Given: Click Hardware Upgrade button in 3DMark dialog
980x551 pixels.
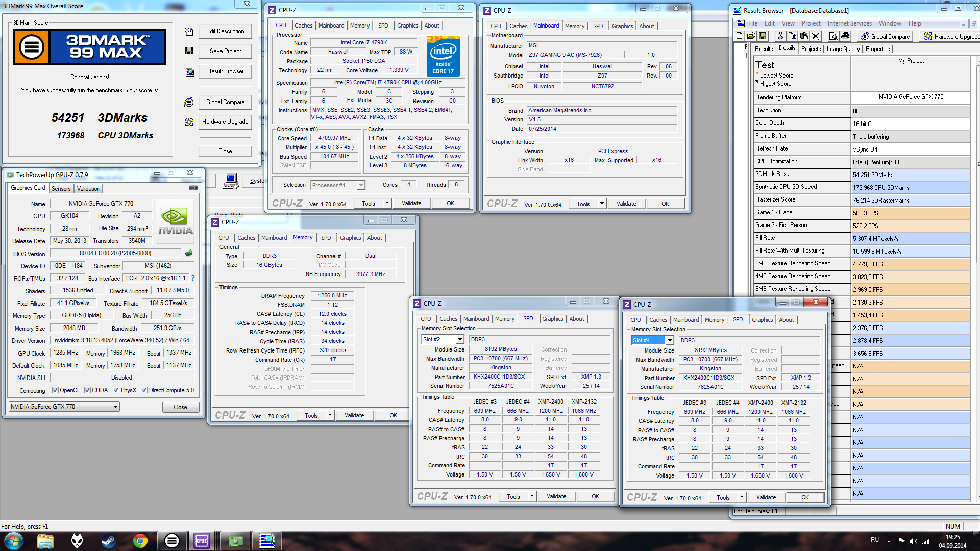Looking at the screenshot, I should coord(225,122).
